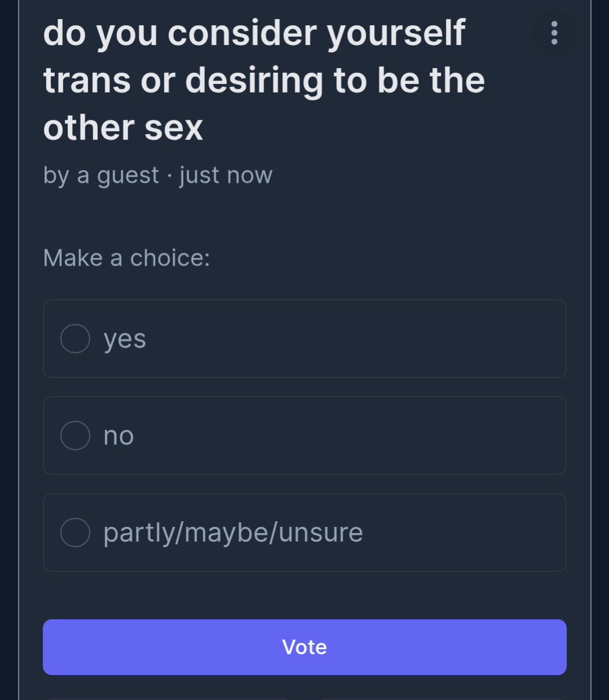
Task: Click the "by a guest" author text
Action: tap(101, 175)
